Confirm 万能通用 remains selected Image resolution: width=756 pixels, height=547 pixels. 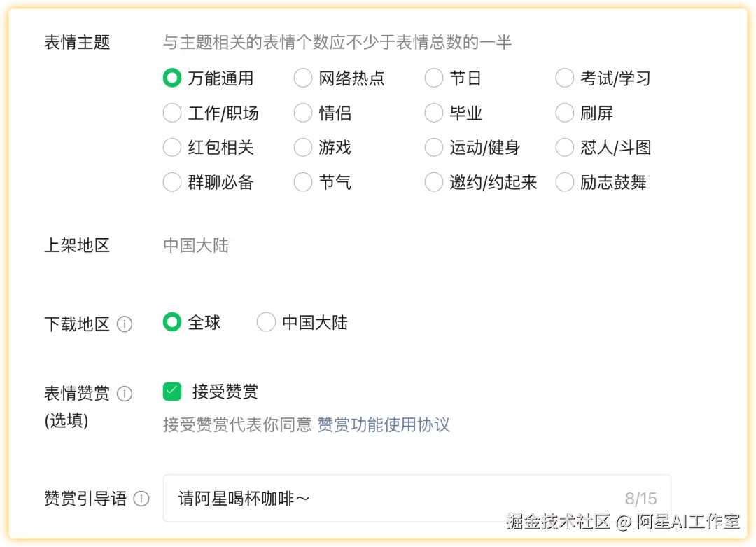point(172,78)
